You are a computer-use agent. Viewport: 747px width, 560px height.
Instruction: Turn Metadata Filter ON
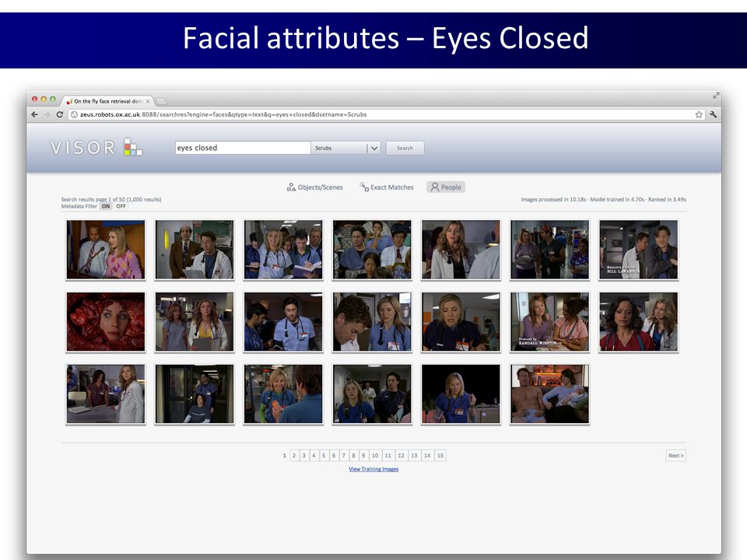106,206
